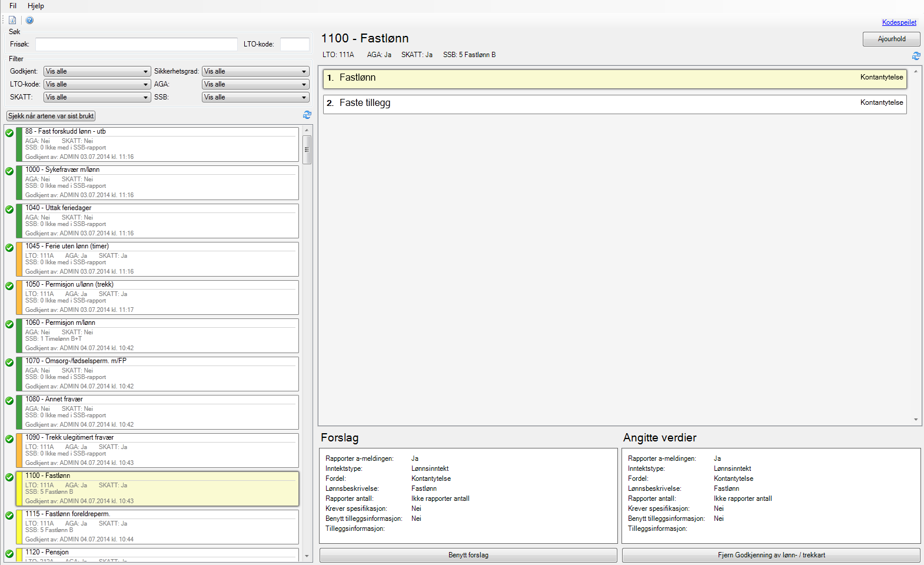
Task: Select 1070 - Omsorg-/fødselsperm. m/FP
Action: click(x=157, y=374)
